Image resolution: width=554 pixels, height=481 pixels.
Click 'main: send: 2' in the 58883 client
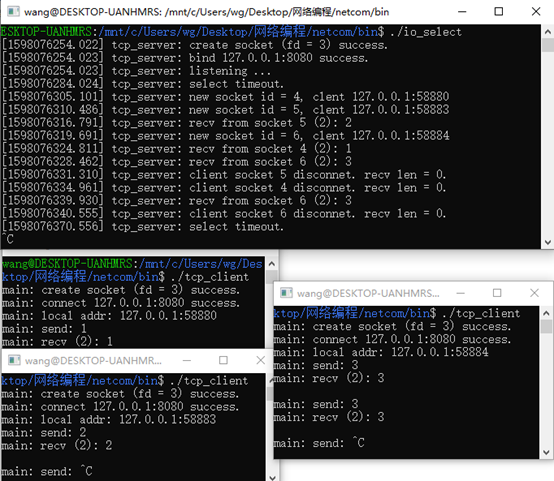click(44, 433)
